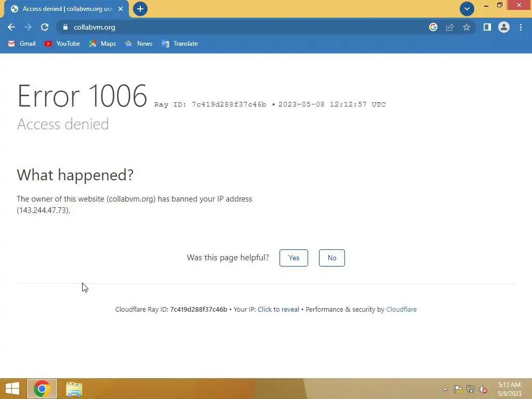Open the tab search dropdown

click(467, 9)
